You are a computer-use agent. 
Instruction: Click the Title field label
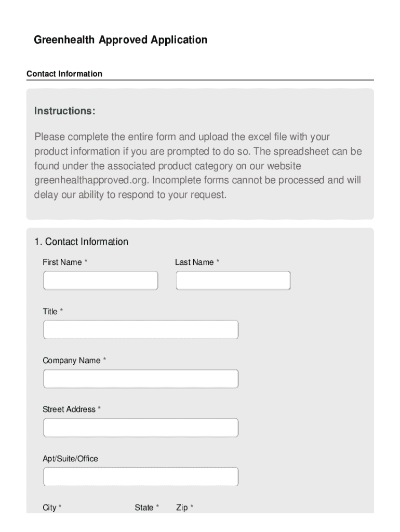click(50, 312)
